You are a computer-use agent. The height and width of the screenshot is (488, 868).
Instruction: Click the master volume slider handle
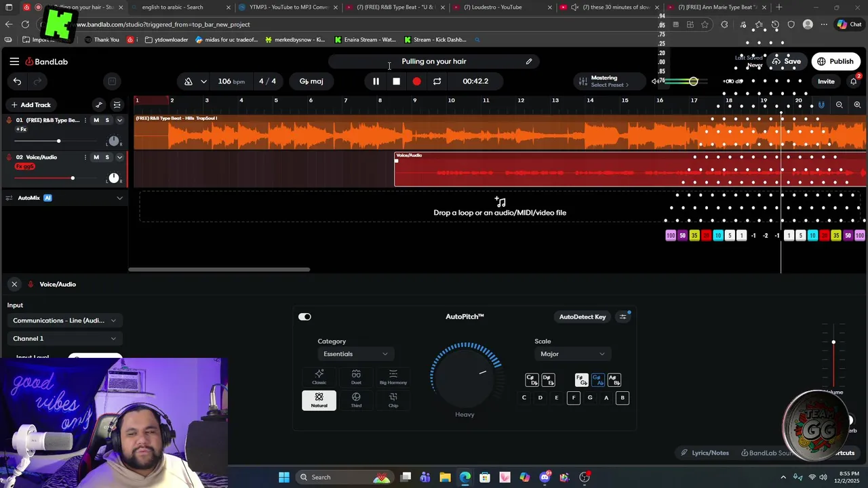[x=693, y=81]
